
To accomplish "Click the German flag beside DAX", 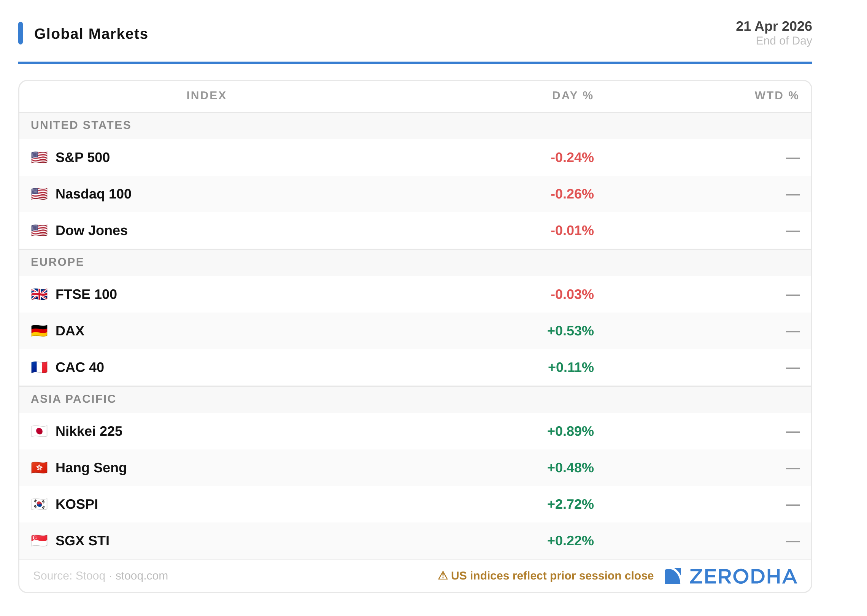I will tap(39, 331).
